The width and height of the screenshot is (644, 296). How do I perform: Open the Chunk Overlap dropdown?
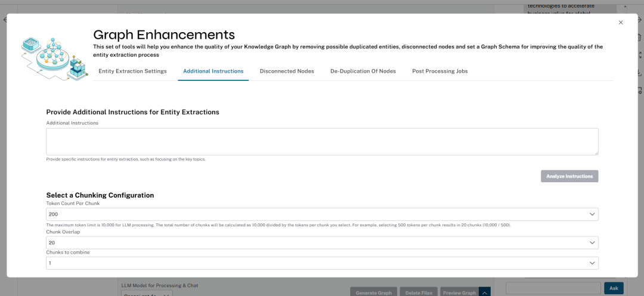coord(322,243)
